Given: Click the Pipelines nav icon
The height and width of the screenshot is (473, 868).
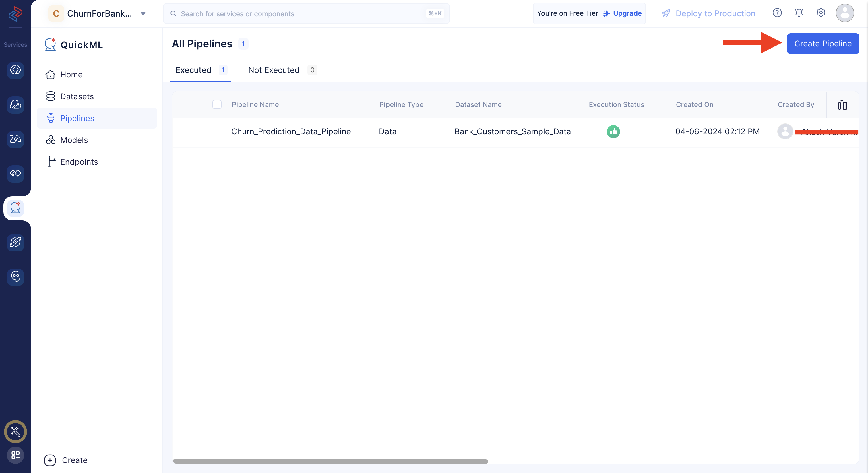Looking at the screenshot, I should point(51,118).
